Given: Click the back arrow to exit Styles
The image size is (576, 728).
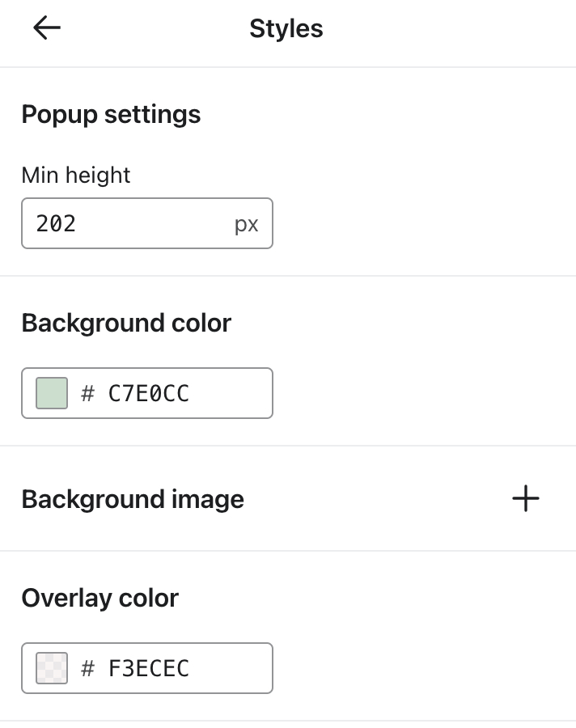Looking at the screenshot, I should pyautogui.click(x=46, y=27).
